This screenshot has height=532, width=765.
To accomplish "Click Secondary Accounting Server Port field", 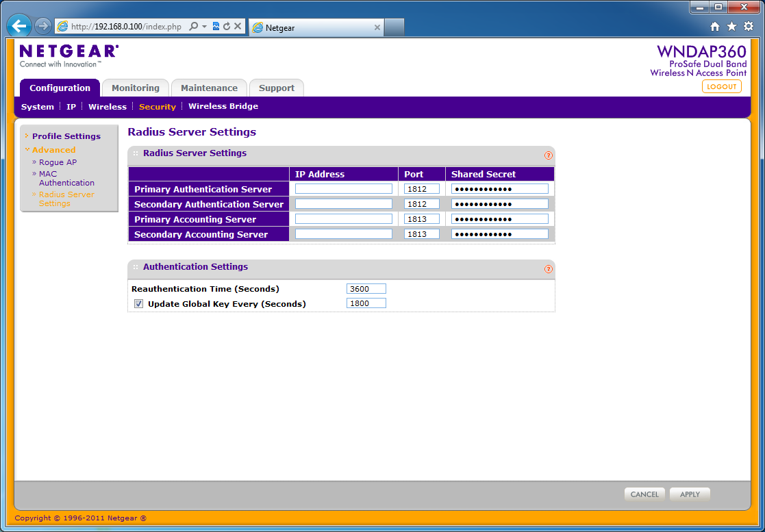I will point(421,234).
